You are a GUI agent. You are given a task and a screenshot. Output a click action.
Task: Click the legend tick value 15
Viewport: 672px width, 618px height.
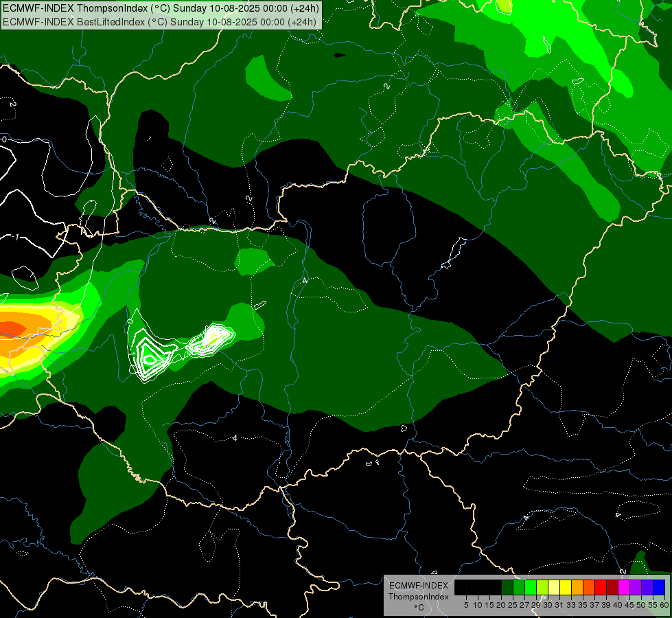[x=489, y=605]
